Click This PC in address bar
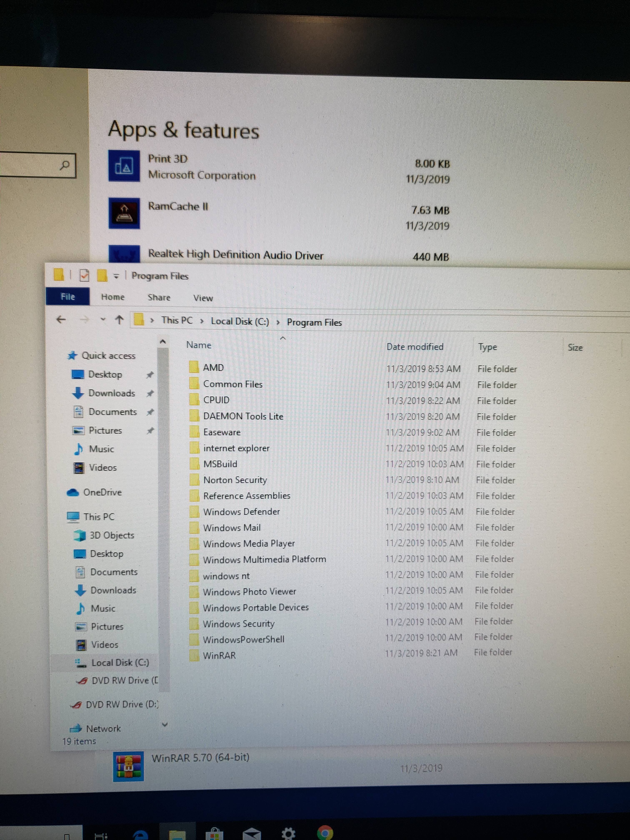630x840 pixels. [177, 320]
